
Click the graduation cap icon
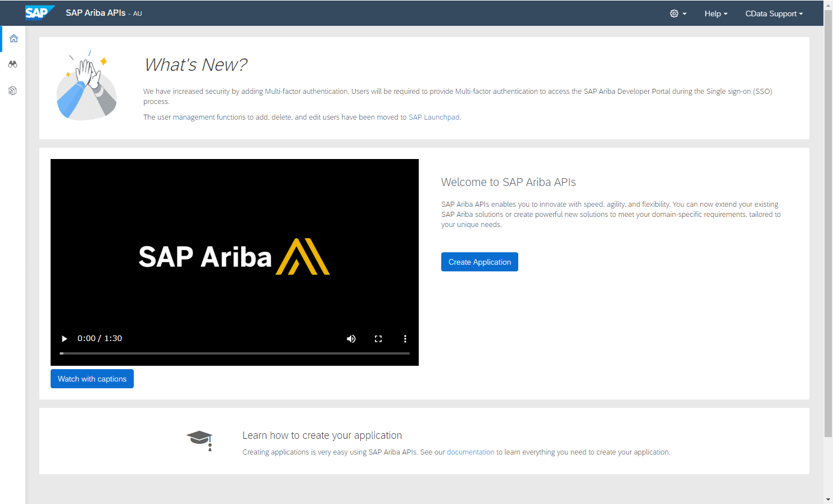200,440
